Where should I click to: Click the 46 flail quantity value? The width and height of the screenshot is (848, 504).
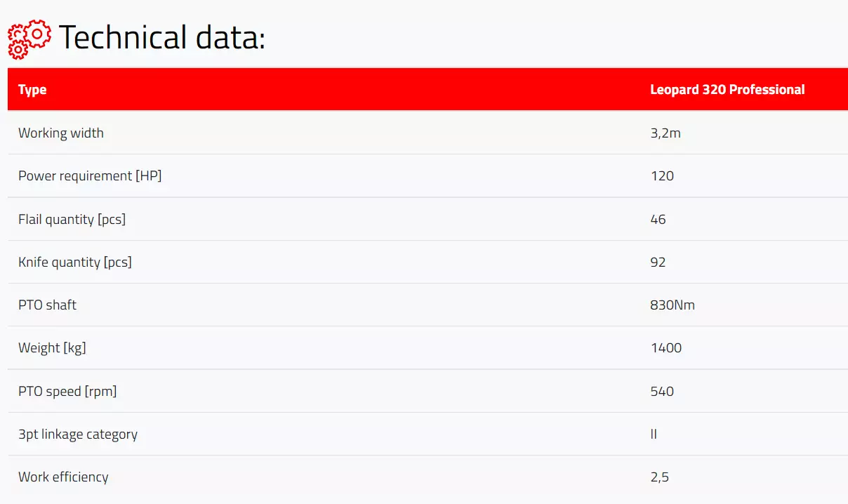pyautogui.click(x=658, y=220)
